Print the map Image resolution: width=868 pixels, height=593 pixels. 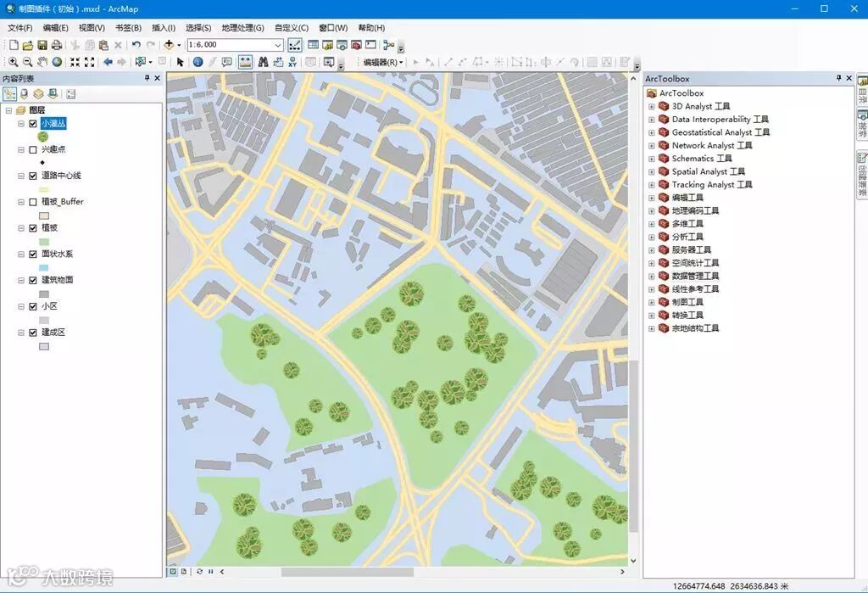coord(57,45)
